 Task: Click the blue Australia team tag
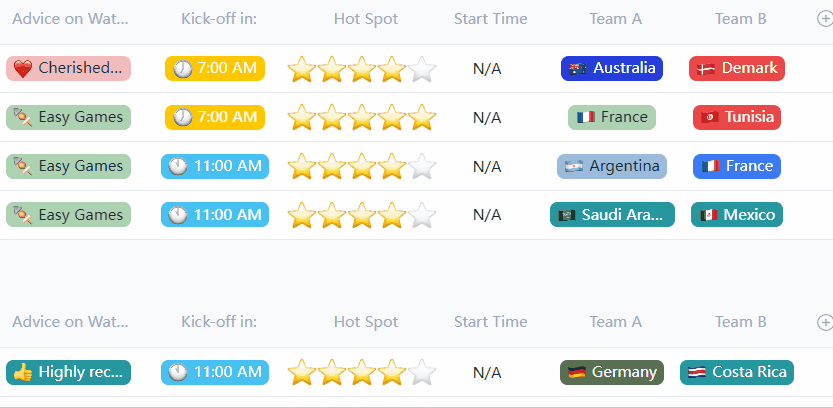point(612,68)
